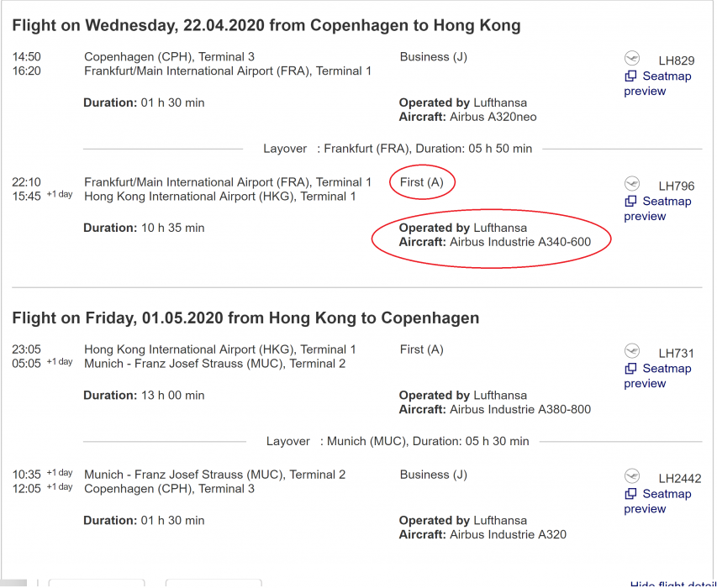
Task: Click the flight number LH796
Action: (677, 186)
